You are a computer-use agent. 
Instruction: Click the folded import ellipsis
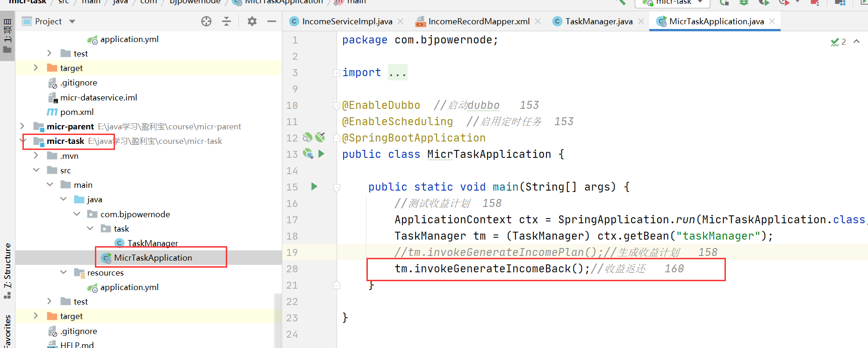(398, 73)
